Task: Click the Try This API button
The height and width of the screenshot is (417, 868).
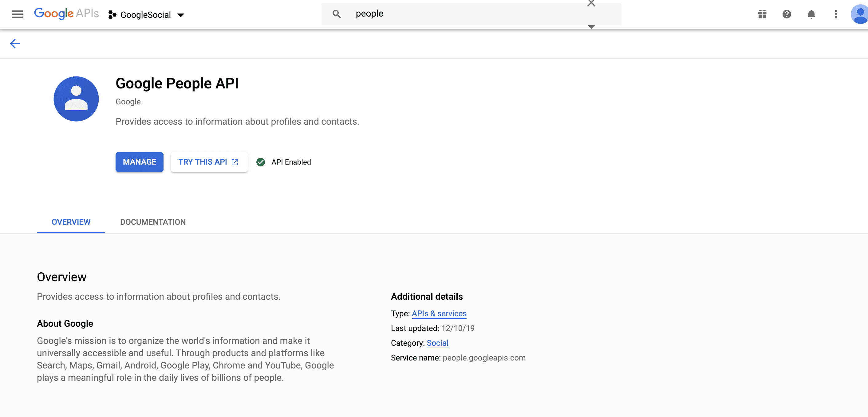Action: click(209, 162)
